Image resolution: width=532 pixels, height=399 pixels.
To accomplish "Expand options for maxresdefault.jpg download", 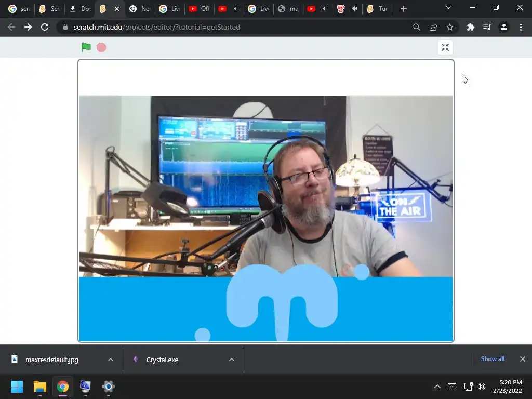I will click(111, 360).
